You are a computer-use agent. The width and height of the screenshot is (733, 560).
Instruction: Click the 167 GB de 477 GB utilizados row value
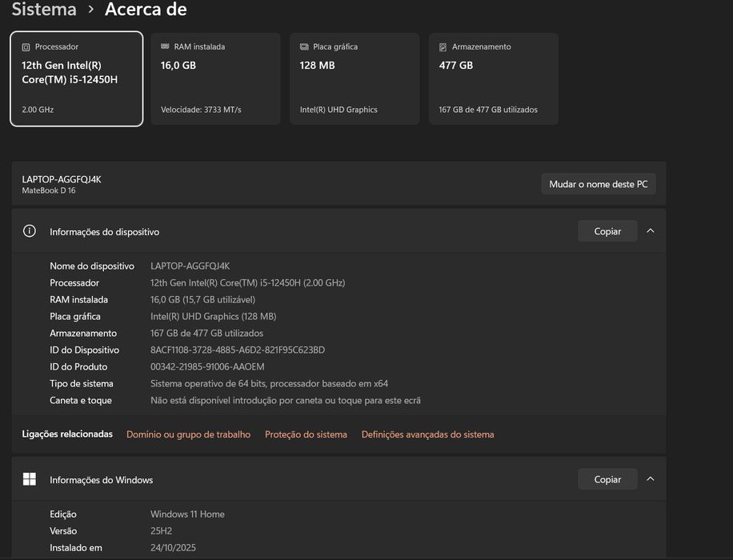tap(206, 334)
